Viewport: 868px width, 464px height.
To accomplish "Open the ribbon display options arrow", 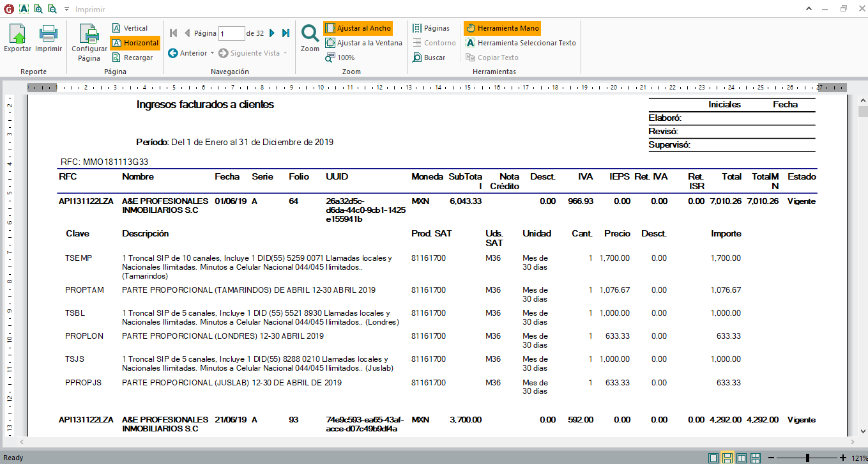I will coord(808,9).
